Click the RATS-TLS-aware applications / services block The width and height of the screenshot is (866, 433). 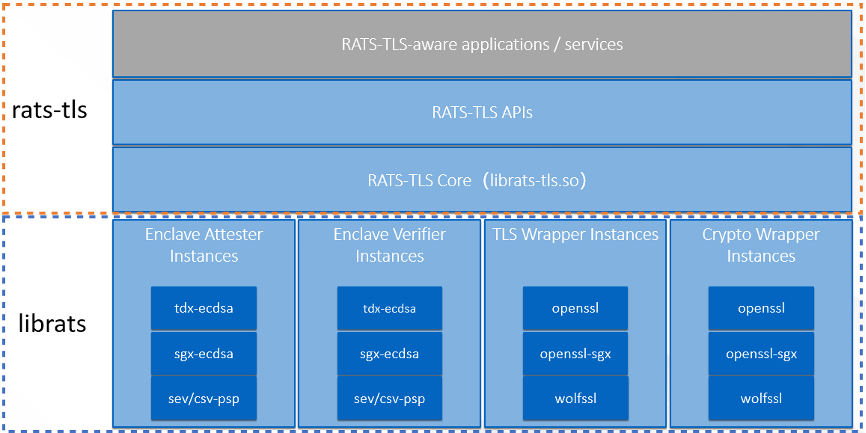pos(482,44)
